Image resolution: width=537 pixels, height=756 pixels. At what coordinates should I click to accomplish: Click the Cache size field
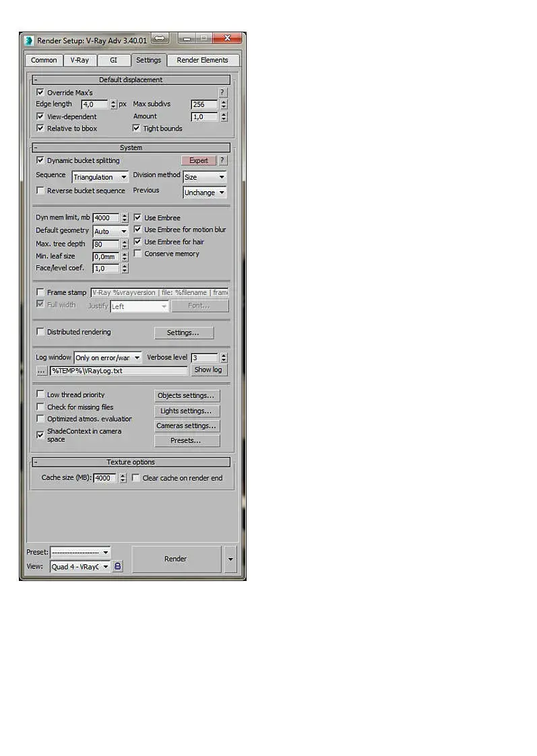(x=105, y=478)
